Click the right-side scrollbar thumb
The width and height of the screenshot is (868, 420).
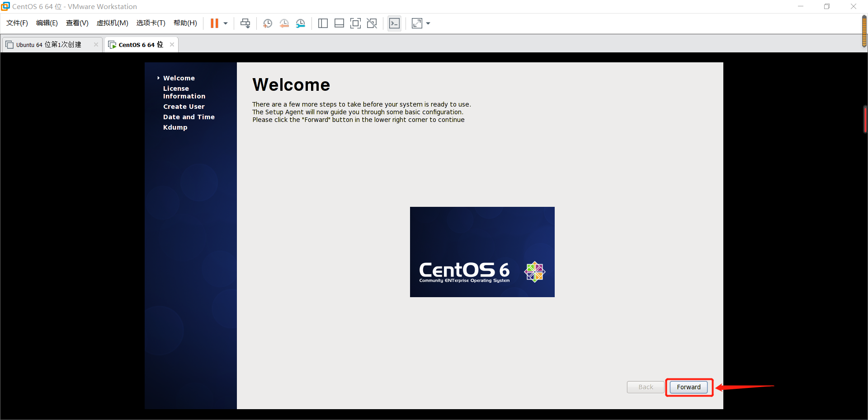(864, 119)
